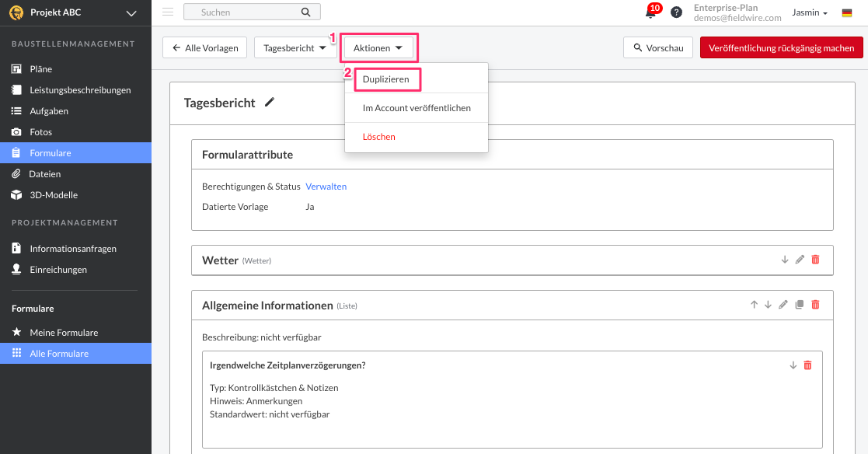Click the Verwalten permissions link

[x=326, y=187]
